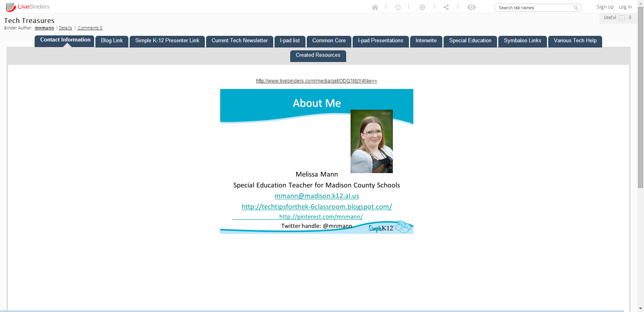Go to home via house icon
644x312 pixels.
pyautogui.click(x=375, y=7)
